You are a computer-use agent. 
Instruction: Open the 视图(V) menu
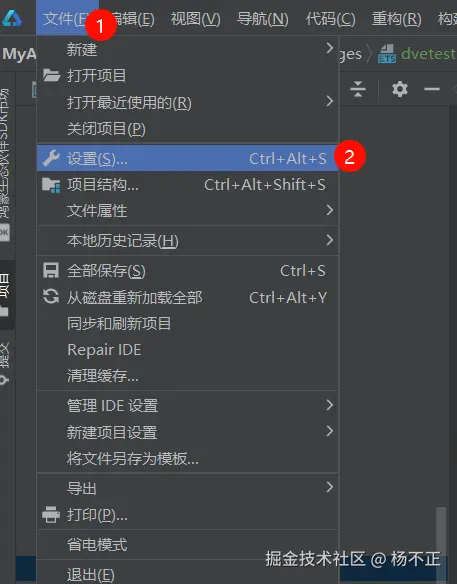tap(196, 19)
